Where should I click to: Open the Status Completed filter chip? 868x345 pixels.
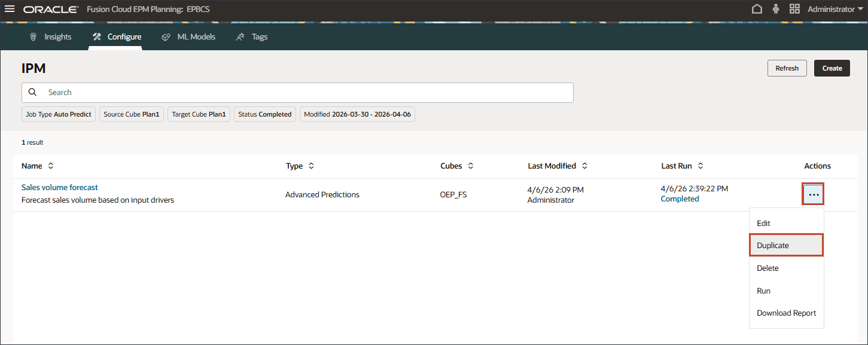(x=265, y=114)
